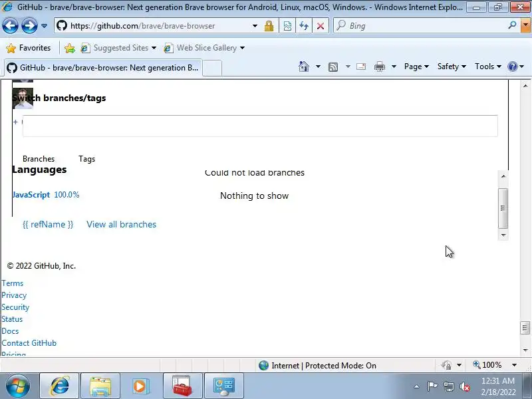Open Windows Explorer folder taskbar icon

100,386
